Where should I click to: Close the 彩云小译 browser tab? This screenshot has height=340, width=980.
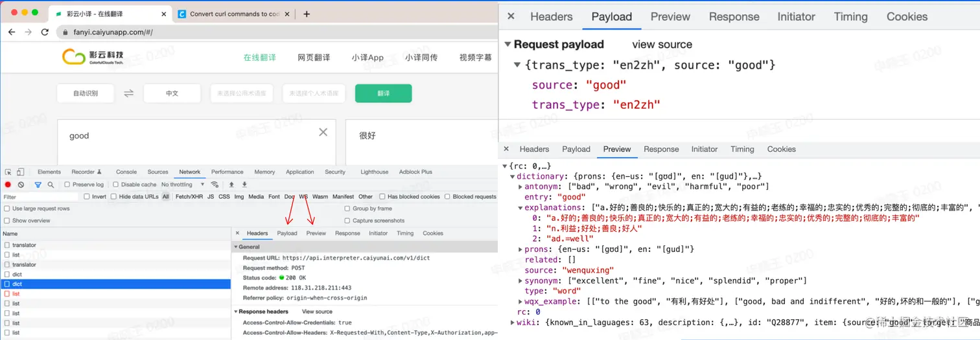163,14
